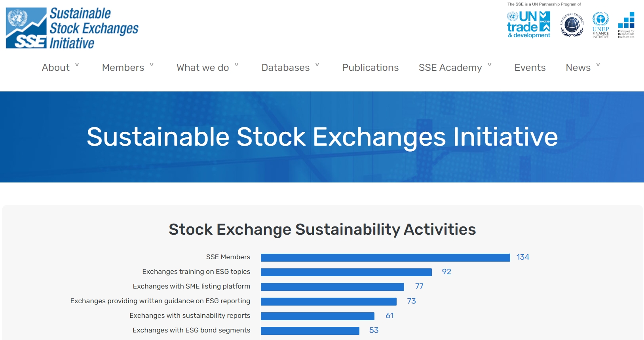Viewport: 644px width, 340px height.
Task: Click the UN Global Compact logo
Action: click(572, 25)
